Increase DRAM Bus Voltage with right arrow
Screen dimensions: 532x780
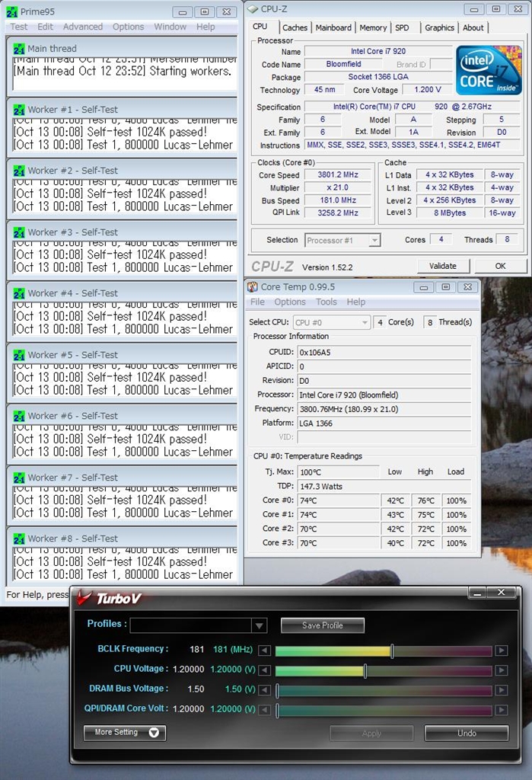click(502, 690)
